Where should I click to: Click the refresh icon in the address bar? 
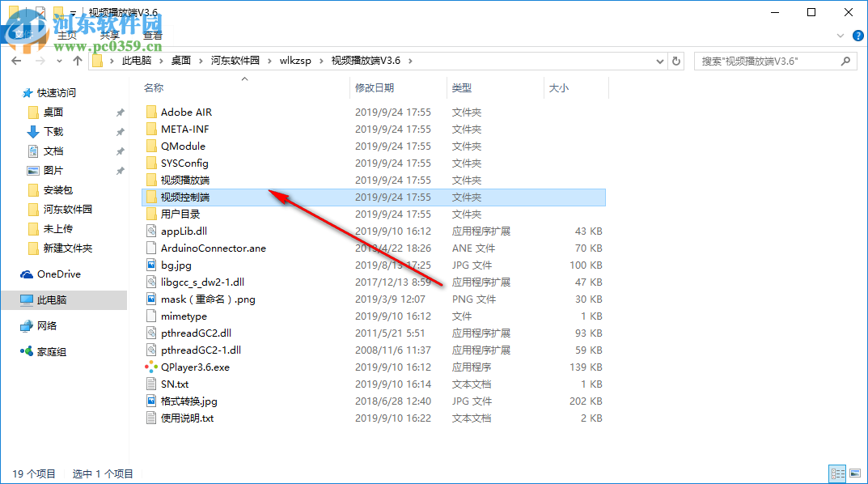tap(676, 60)
